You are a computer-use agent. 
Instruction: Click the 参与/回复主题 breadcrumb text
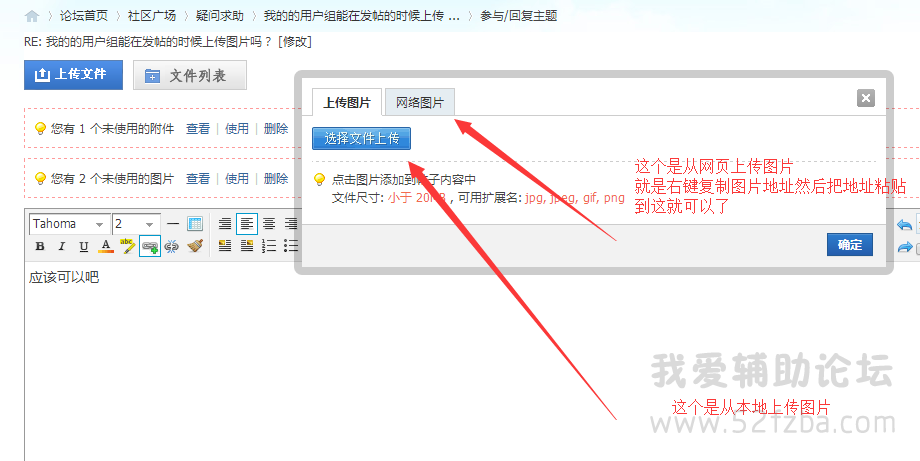click(x=518, y=16)
